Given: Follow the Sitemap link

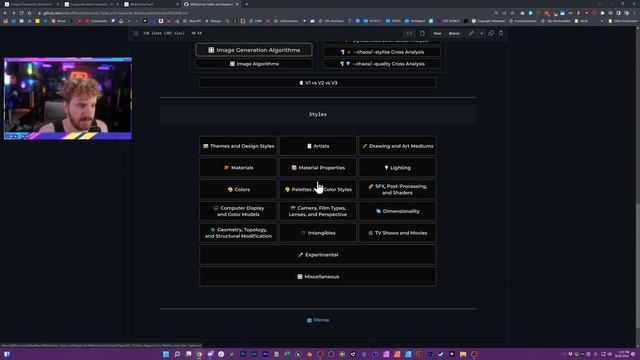Looking at the screenshot, I should pyautogui.click(x=318, y=320).
